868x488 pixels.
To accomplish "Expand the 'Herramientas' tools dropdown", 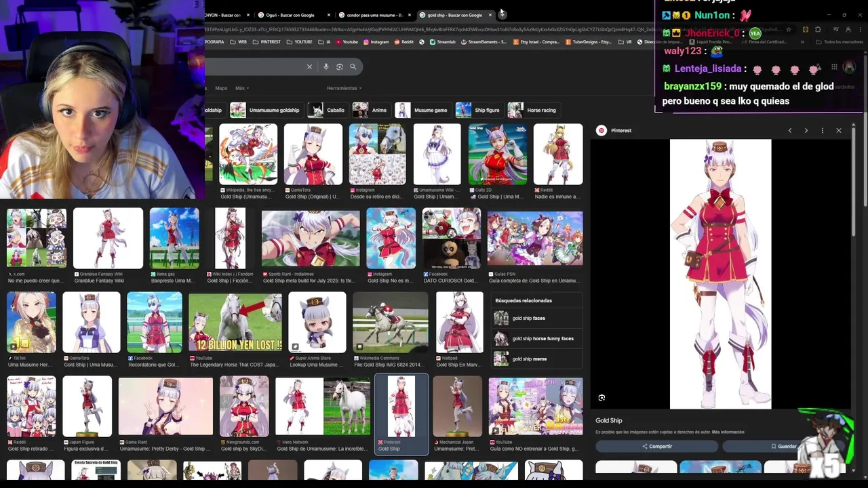I will click(344, 88).
